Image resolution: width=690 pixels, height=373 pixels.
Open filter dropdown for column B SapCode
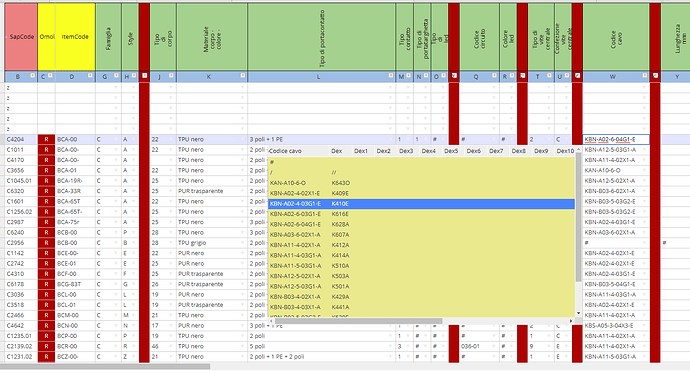click(x=32, y=76)
